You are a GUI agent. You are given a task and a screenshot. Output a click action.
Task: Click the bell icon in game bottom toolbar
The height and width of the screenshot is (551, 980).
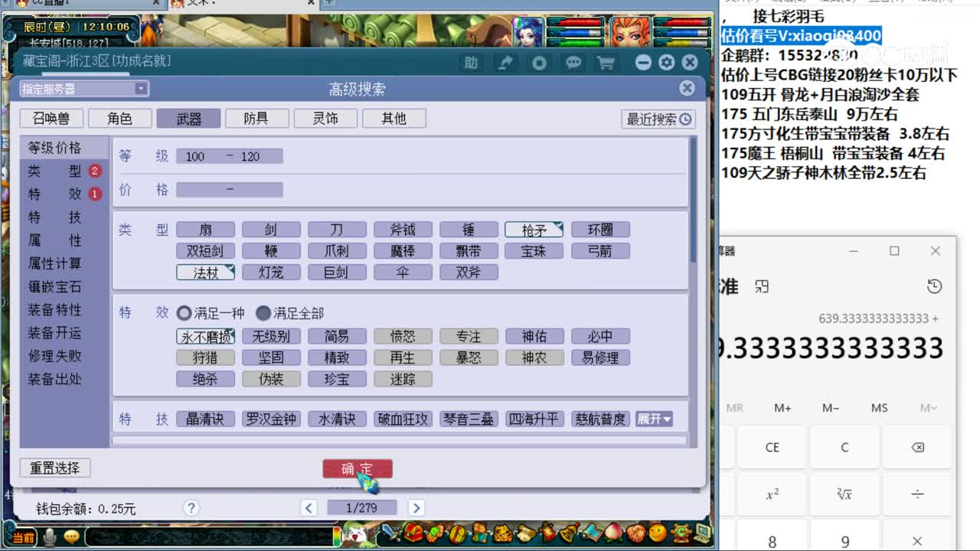[x=569, y=533]
